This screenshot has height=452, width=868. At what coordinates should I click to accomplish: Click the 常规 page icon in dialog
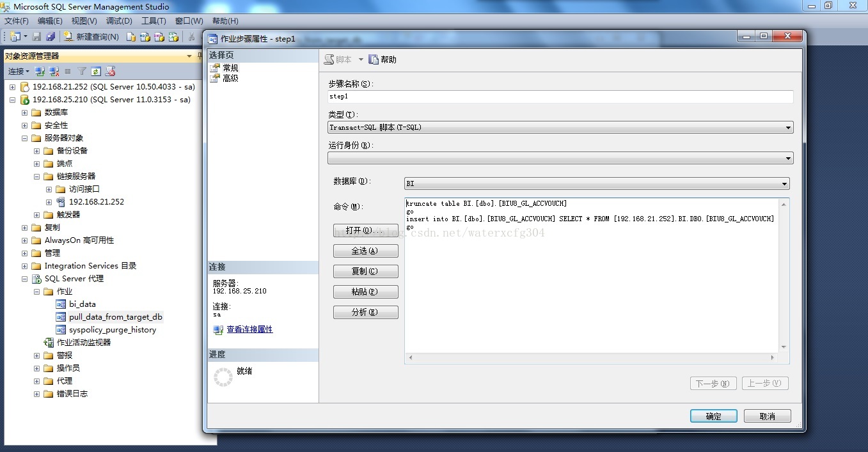tap(215, 68)
